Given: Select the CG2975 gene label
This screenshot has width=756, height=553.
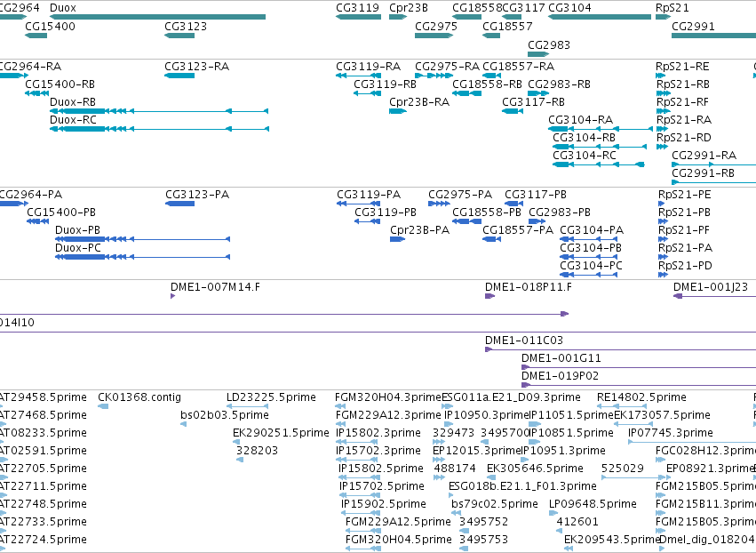Looking at the screenshot, I should point(436,26).
